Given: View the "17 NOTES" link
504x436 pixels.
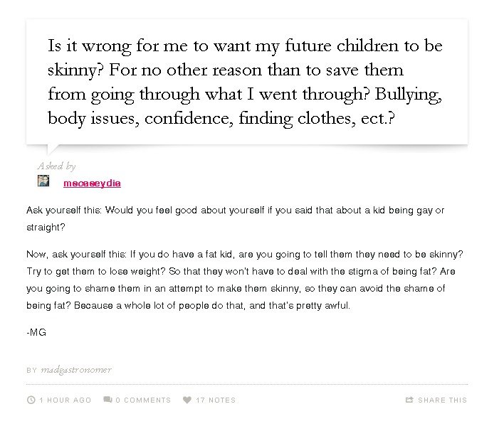Looking at the screenshot, I should pos(216,400).
